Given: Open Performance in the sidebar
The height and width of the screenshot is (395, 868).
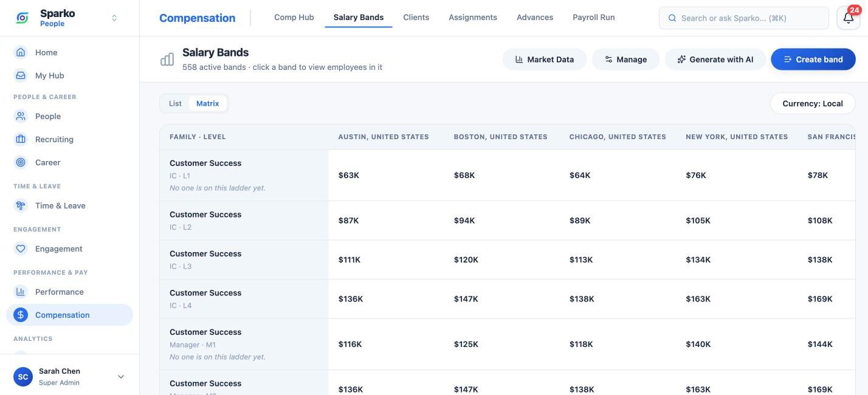Looking at the screenshot, I should [x=69, y=292].
